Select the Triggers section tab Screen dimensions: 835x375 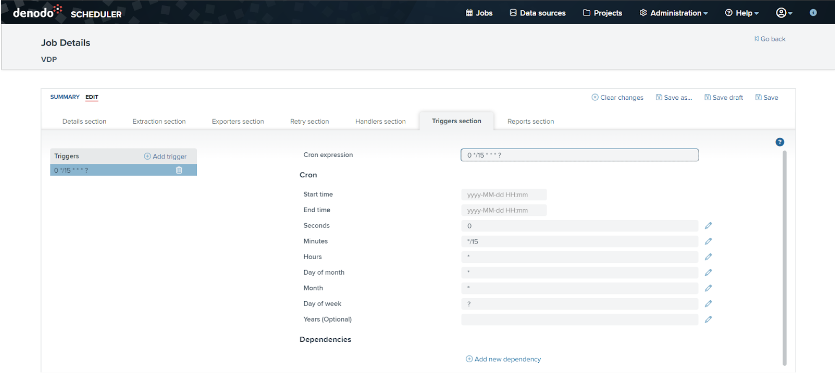point(456,121)
